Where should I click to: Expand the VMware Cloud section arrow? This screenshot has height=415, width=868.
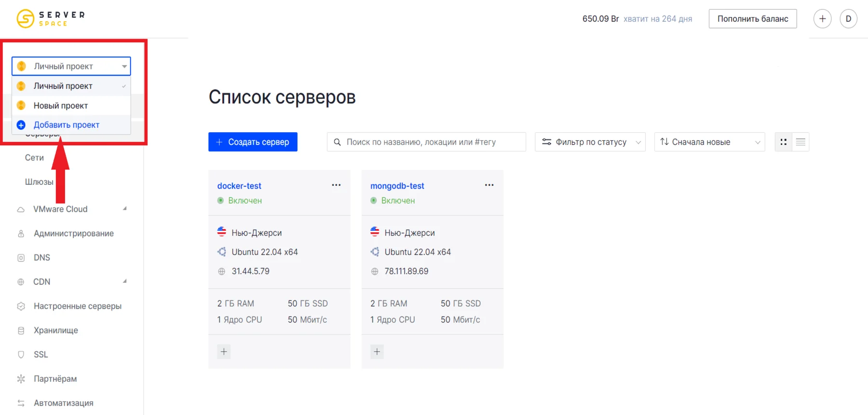coord(125,208)
